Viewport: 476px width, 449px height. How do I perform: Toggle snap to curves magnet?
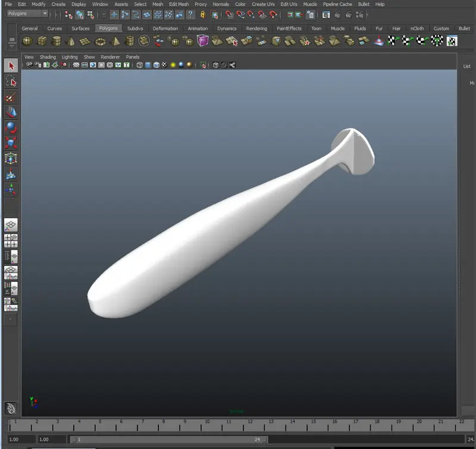click(240, 14)
